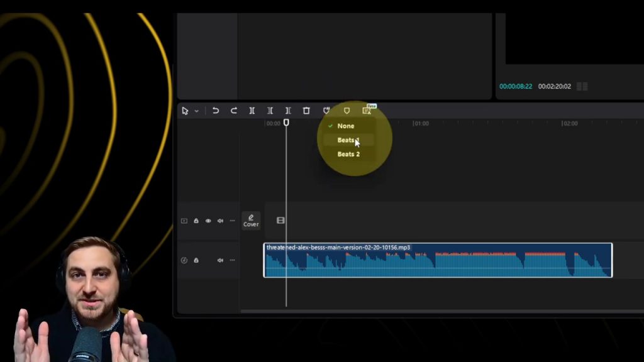Click the transcript edit icon marked Free
This screenshot has width=644, height=362.
(x=367, y=111)
